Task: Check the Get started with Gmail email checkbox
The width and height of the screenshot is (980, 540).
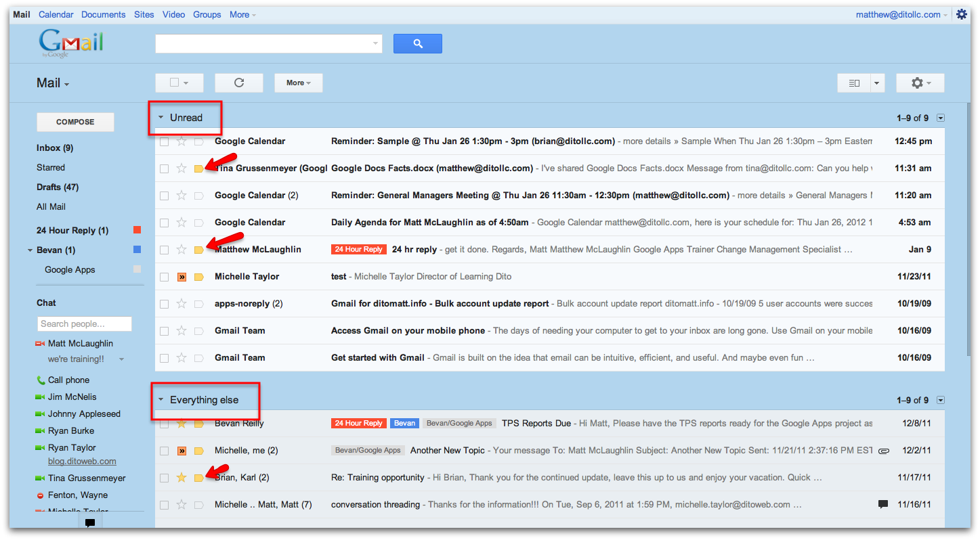Action: click(x=165, y=359)
